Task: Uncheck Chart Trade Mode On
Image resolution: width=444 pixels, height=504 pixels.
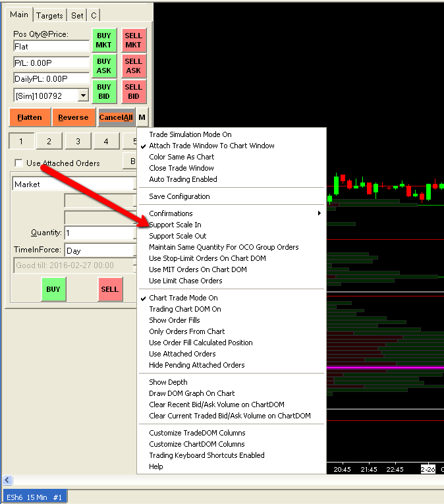Action: tap(231, 298)
